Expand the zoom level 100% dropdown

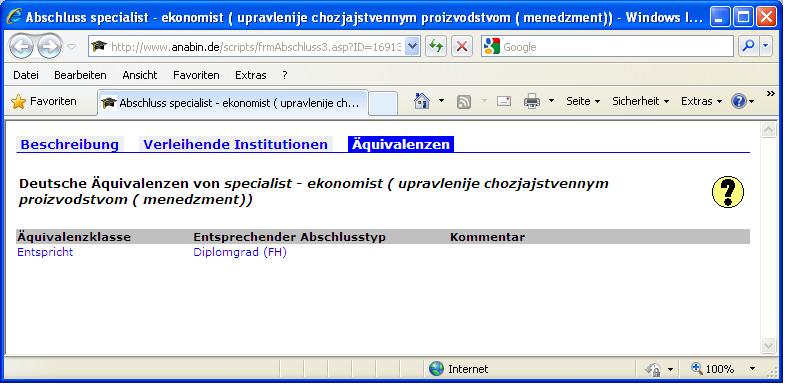pyautogui.click(x=752, y=369)
